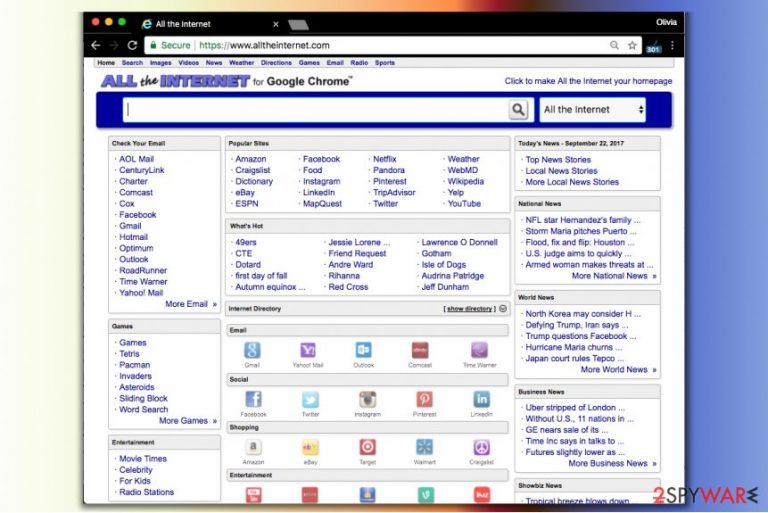Viewport: 768px width, 513px height.
Task: Click the secure lock icon in address bar
Action: coord(153,45)
